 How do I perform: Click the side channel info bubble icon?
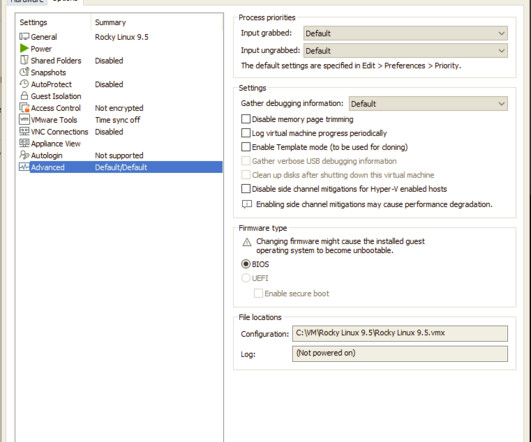point(247,204)
